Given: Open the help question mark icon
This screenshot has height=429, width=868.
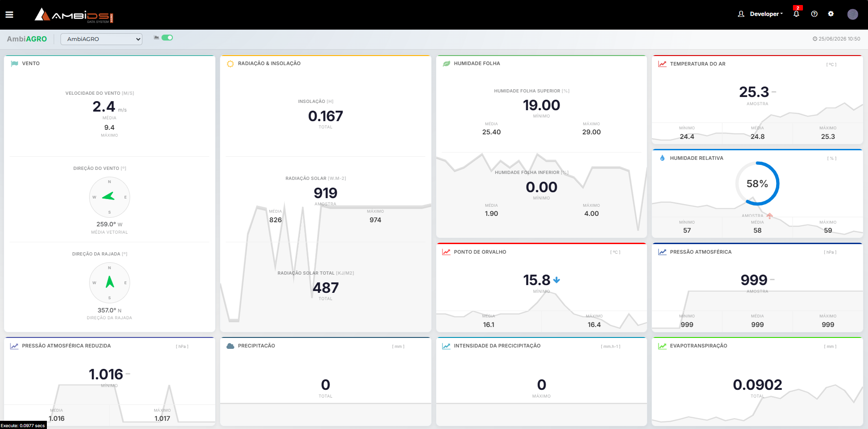Looking at the screenshot, I should click(814, 14).
